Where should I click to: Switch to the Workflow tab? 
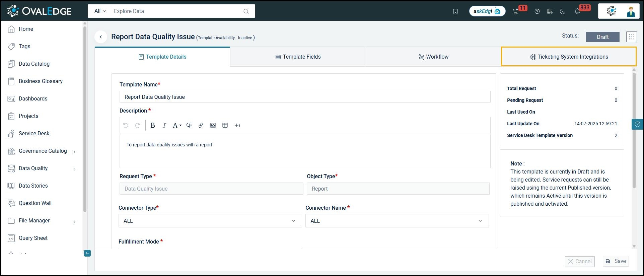(x=433, y=57)
